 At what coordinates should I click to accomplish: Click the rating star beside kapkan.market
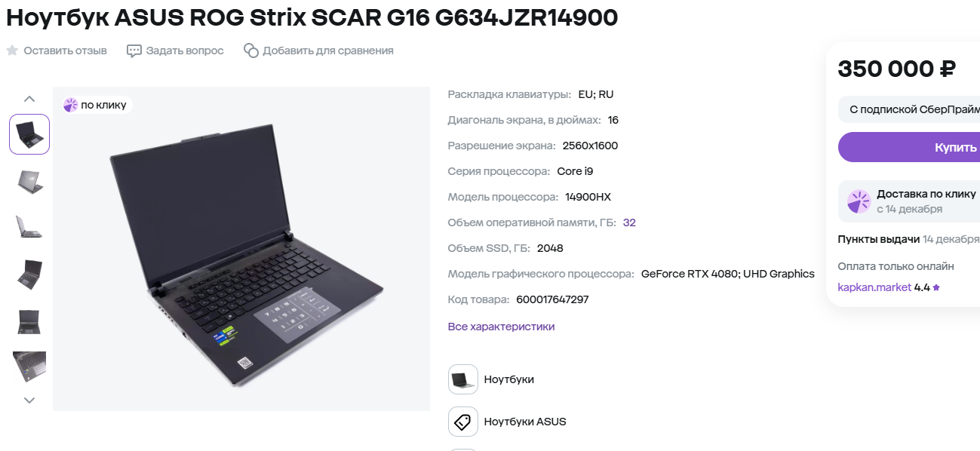(x=936, y=287)
